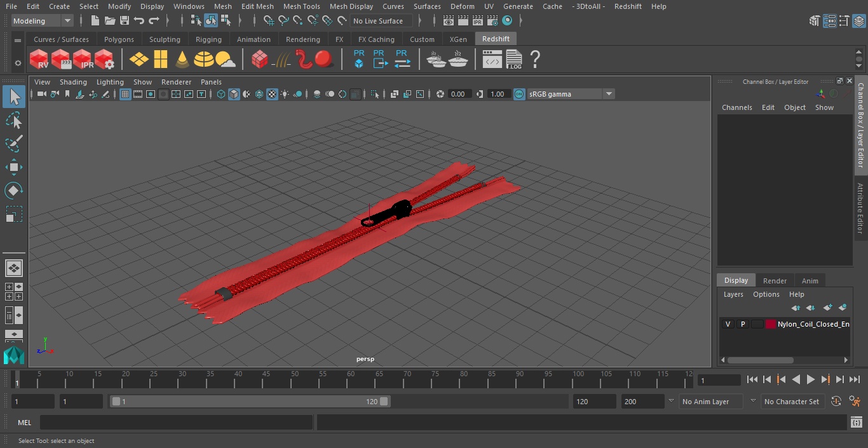
Task: Click the red color swatch on Nylon_Coil layer
Action: coord(771,324)
